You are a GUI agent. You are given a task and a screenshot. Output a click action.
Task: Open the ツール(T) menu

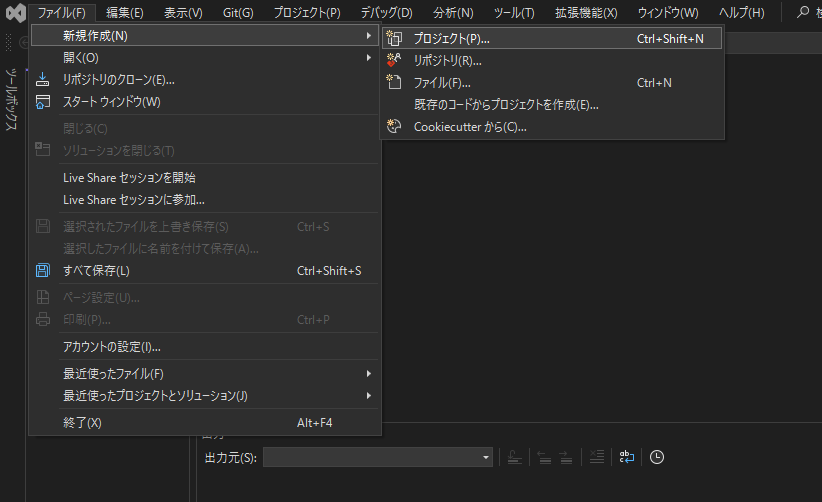coord(514,13)
